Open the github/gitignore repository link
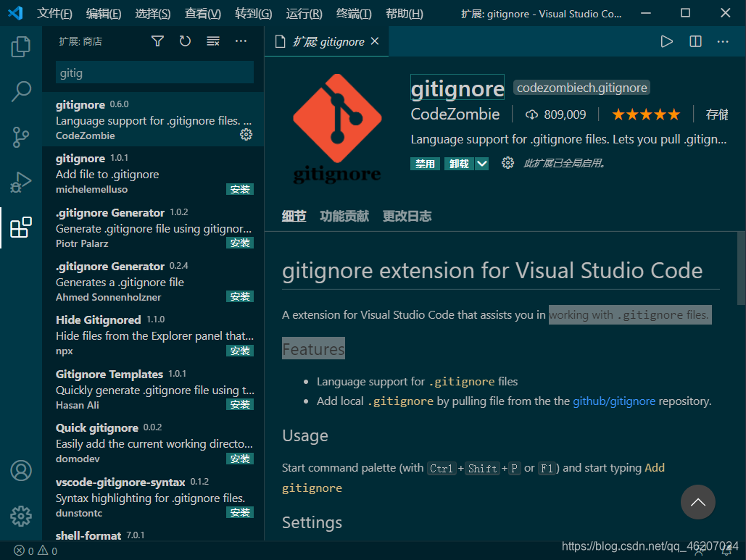The image size is (746, 560). tap(614, 401)
